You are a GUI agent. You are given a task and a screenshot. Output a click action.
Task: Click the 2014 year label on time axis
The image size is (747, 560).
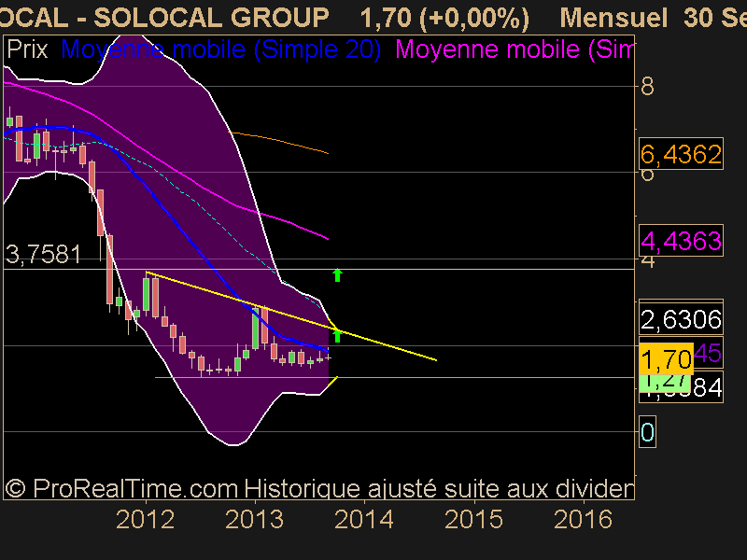pos(364,519)
